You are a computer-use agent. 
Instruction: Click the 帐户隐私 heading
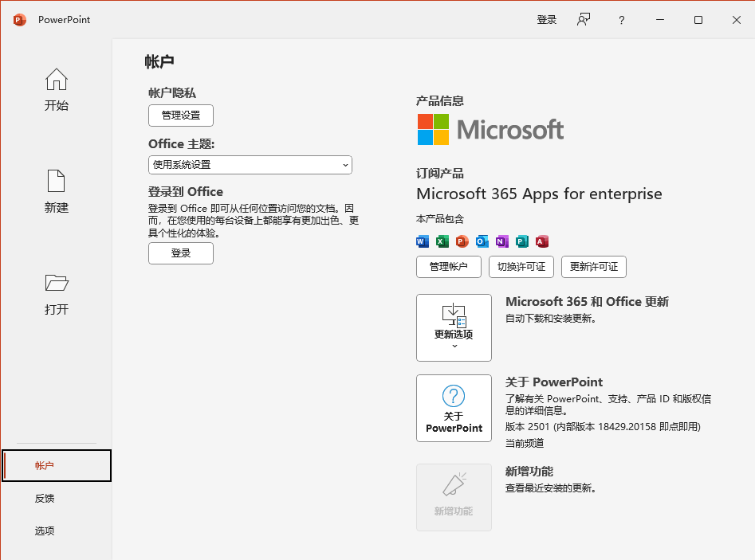[172, 93]
